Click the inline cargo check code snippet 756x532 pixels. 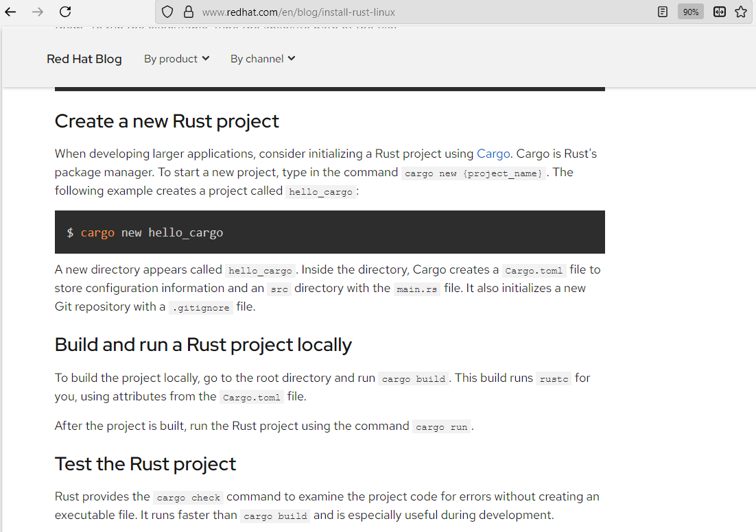(x=188, y=498)
